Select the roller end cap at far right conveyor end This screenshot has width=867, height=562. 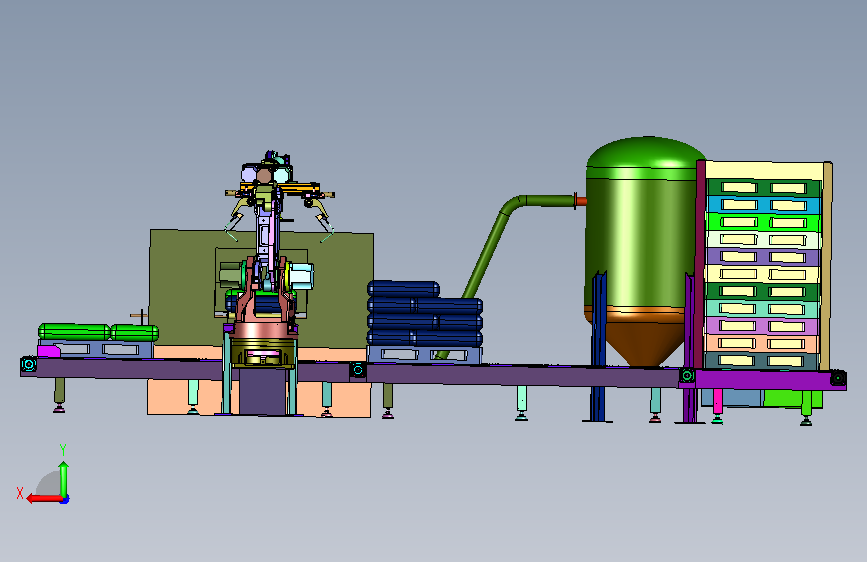pyautogui.click(x=838, y=378)
